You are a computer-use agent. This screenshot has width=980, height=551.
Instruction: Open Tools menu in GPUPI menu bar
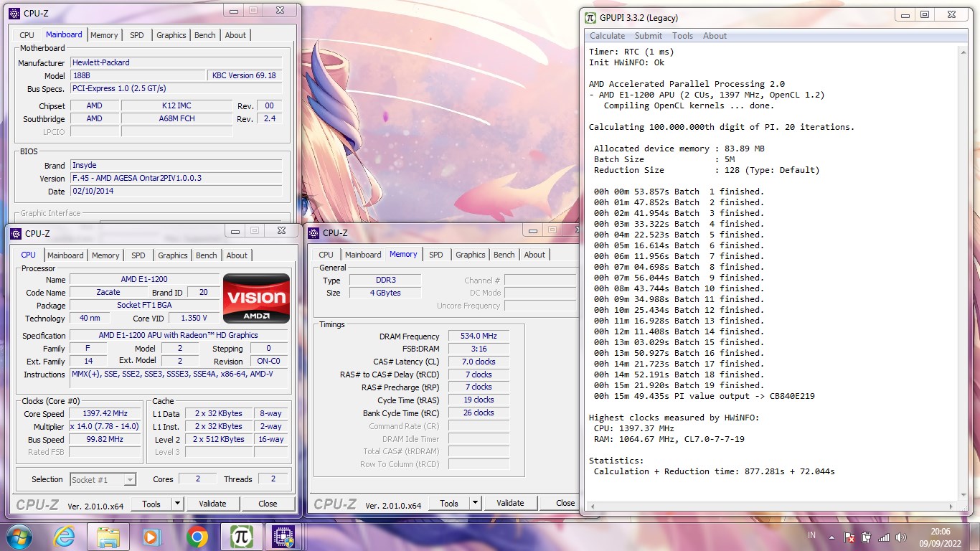tap(682, 36)
